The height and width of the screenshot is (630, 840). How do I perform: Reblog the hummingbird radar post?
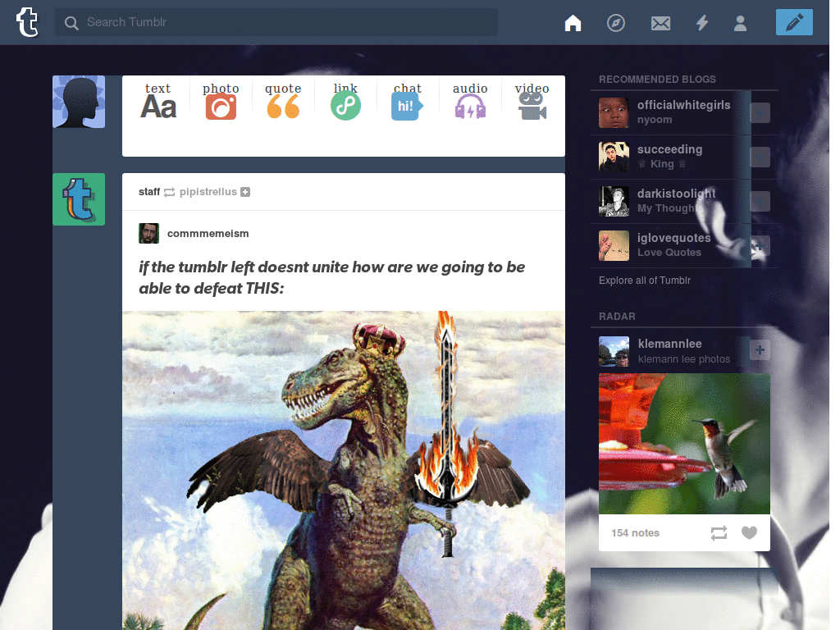pyautogui.click(x=719, y=533)
